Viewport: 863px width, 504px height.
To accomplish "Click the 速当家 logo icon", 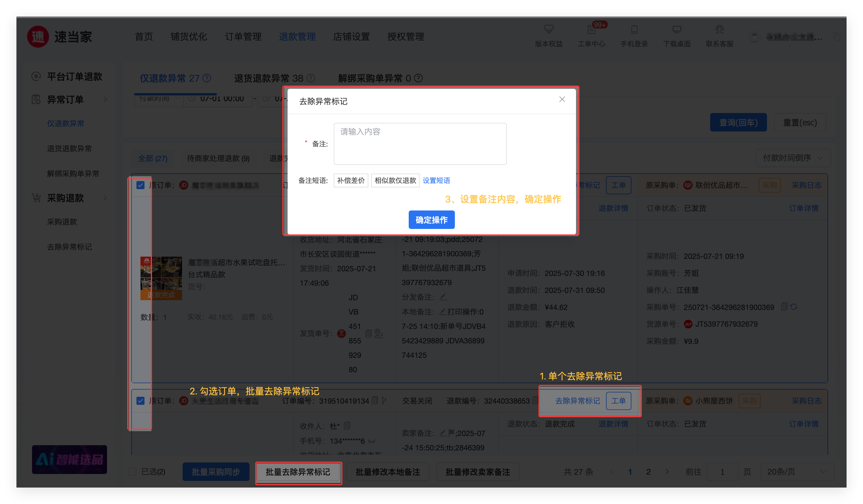I will tap(38, 37).
